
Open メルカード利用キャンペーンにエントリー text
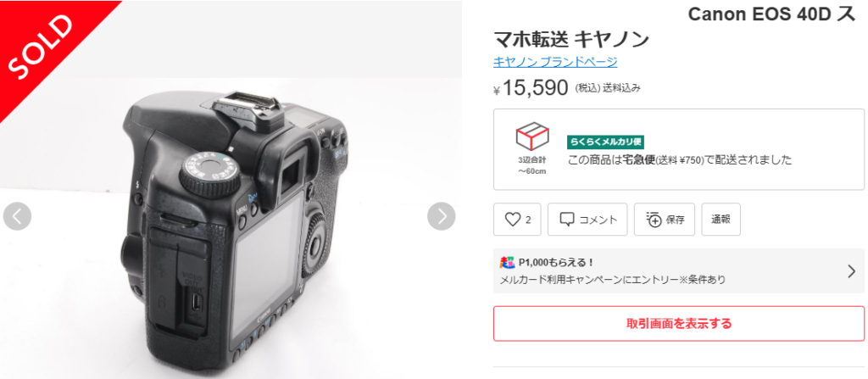coord(612,280)
